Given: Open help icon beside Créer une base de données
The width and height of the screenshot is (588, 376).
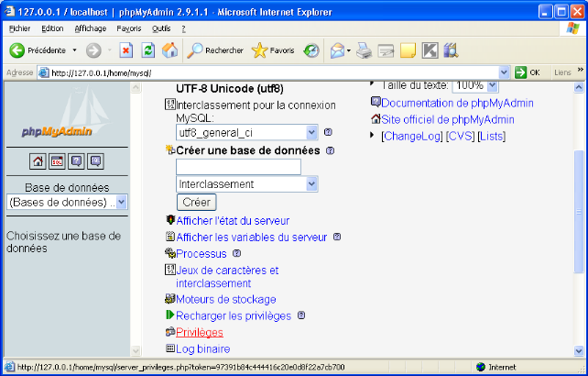Looking at the screenshot, I should [x=330, y=150].
